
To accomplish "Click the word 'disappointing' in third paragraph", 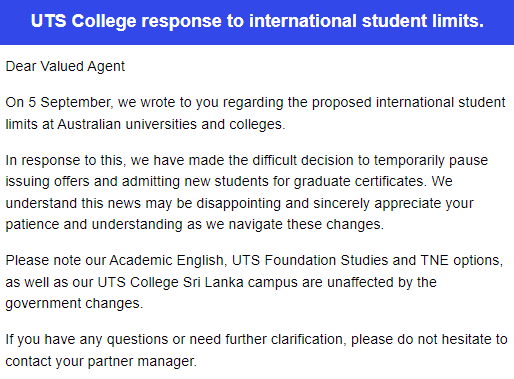I will pos(239,203).
